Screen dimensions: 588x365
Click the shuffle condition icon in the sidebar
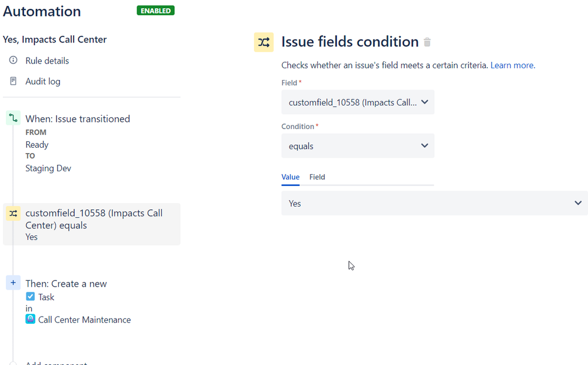(x=13, y=213)
